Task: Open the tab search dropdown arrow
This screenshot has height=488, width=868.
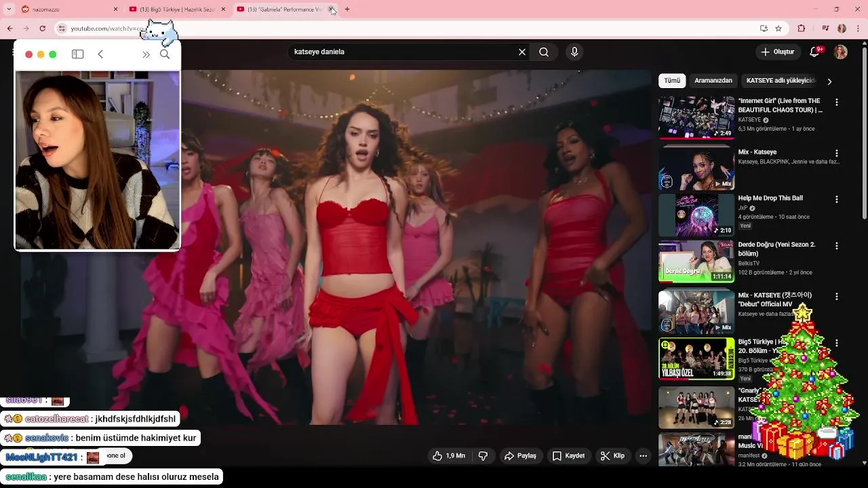Action: point(9,9)
